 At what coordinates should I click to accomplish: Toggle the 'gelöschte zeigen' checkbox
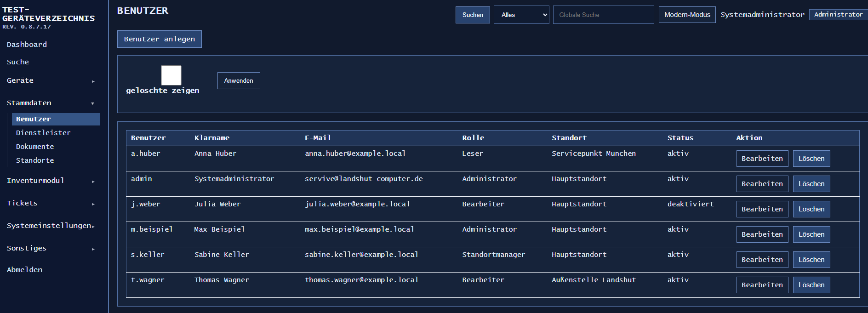(171, 75)
